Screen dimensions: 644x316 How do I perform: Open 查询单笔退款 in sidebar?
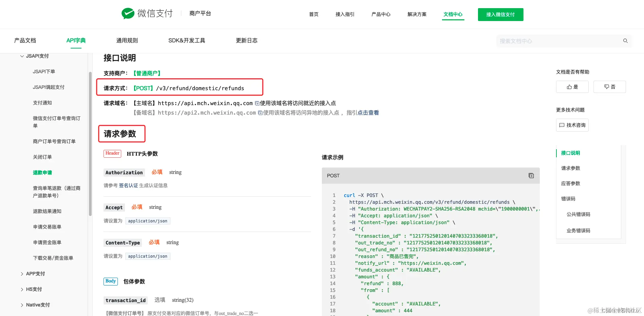click(56, 192)
